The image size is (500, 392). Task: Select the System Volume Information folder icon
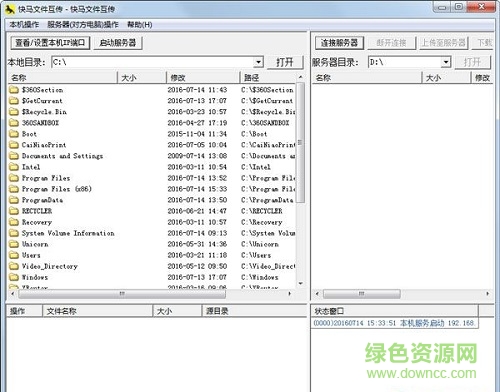point(14,233)
